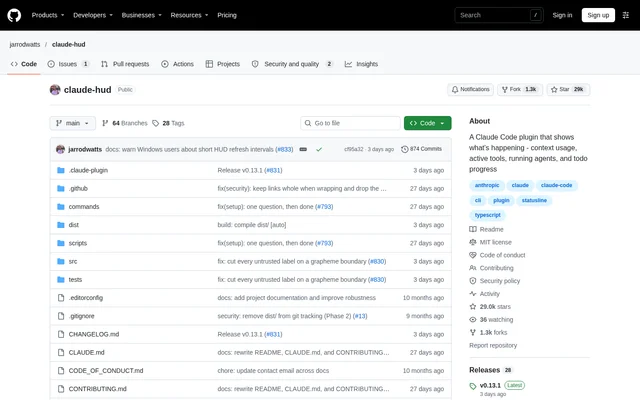Open the Pull requests tab
Screen dimensions: 640x400
click(x=125, y=64)
